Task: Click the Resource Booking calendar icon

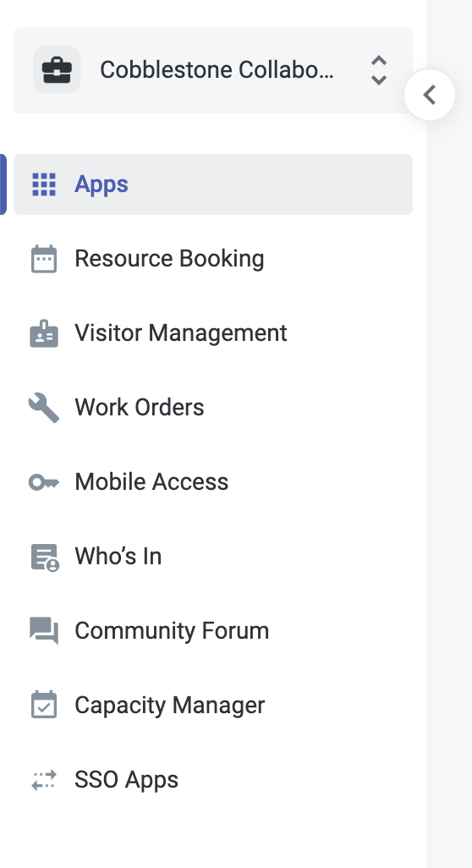Action: (x=44, y=259)
